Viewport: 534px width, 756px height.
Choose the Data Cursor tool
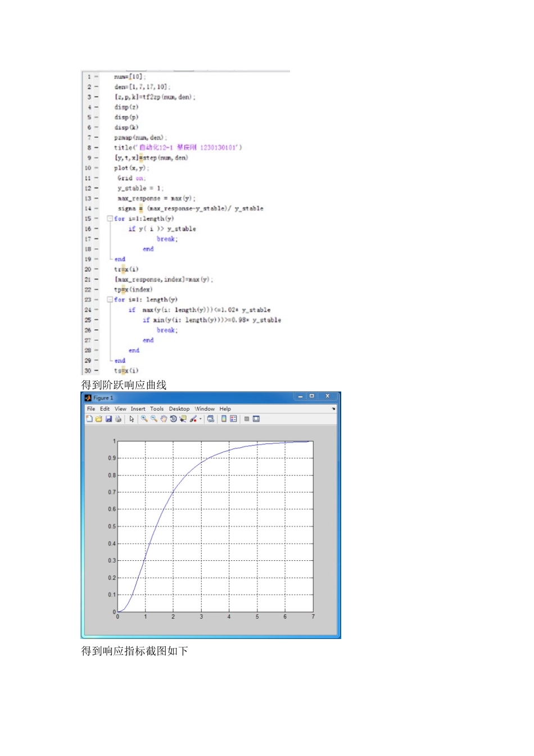pyautogui.click(x=183, y=418)
